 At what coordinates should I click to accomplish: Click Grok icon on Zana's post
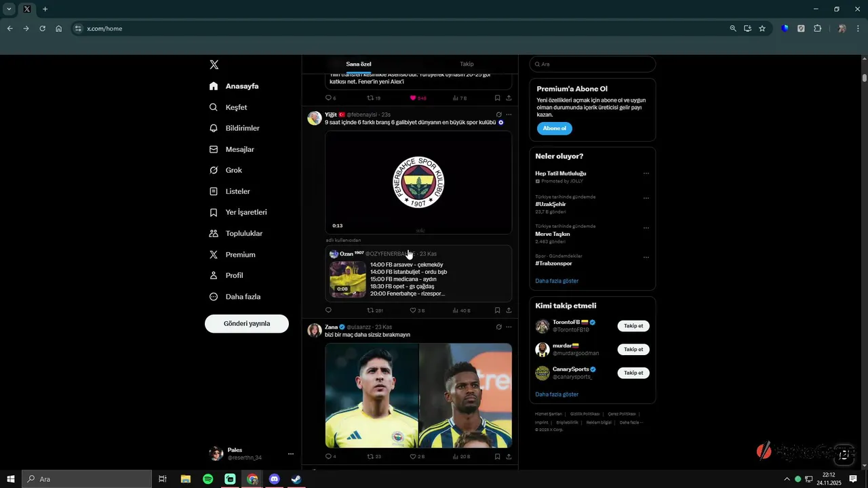498,327
